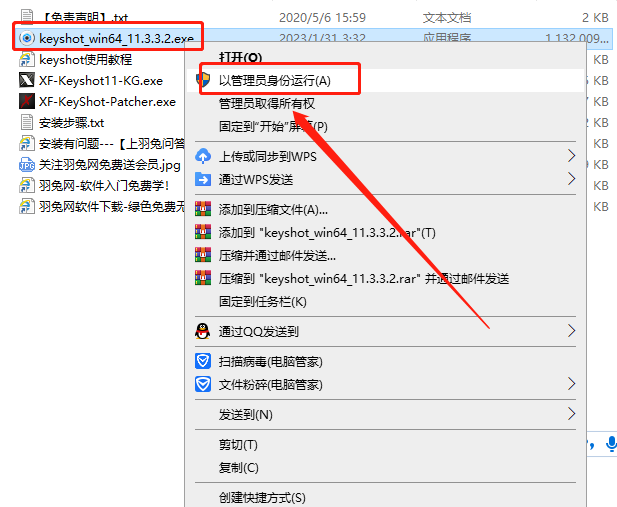Click the WPS cloud upload icon

(x=203, y=156)
